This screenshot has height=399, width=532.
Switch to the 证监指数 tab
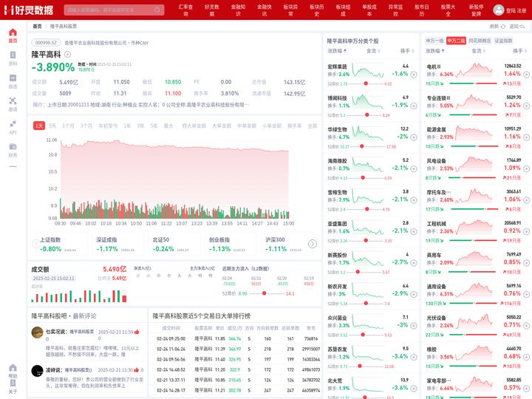click(503, 41)
